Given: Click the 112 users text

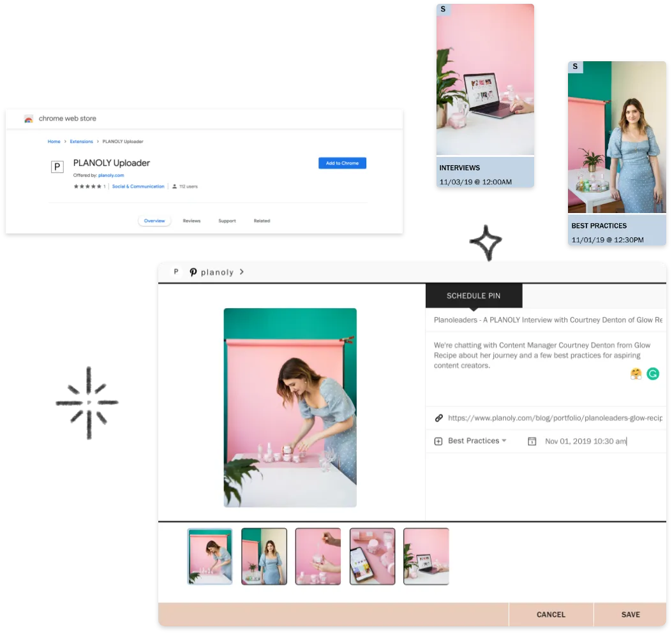Looking at the screenshot, I should [188, 186].
